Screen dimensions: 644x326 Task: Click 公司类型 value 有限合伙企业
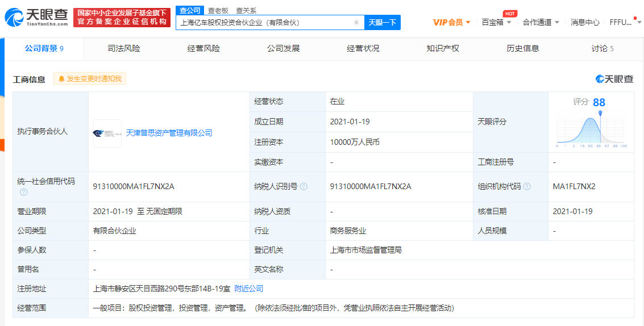(x=115, y=231)
